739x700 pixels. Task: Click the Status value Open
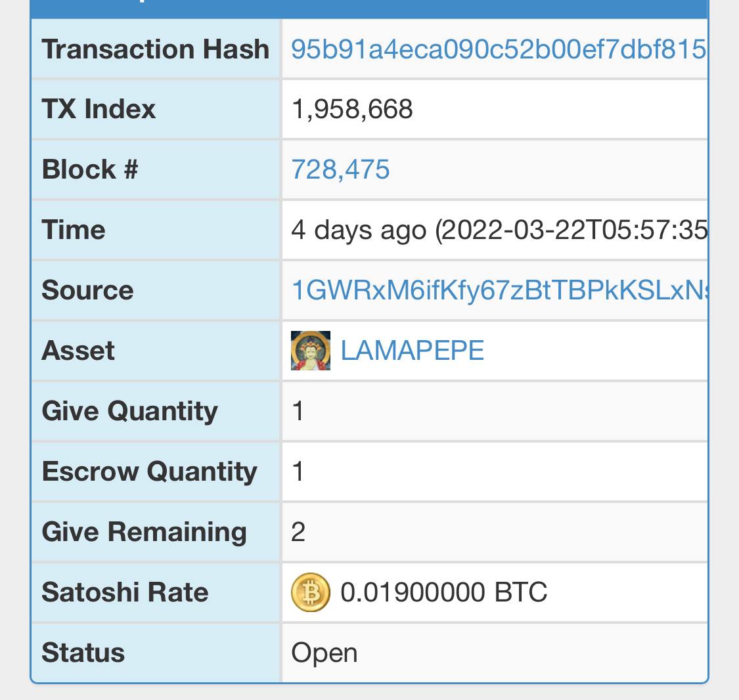(325, 653)
